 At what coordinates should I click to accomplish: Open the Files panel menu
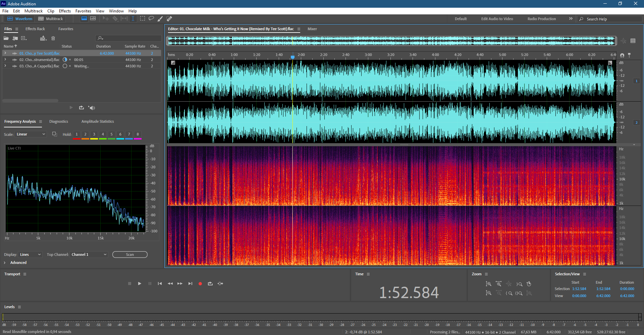(x=16, y=29)
